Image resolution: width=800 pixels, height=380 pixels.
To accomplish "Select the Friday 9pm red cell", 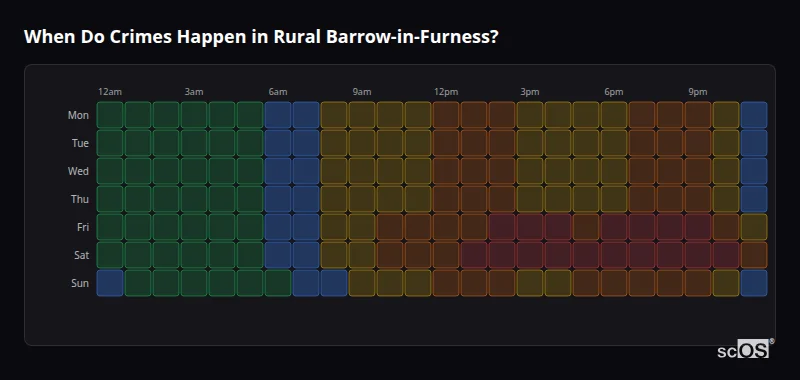I will 698,227.
